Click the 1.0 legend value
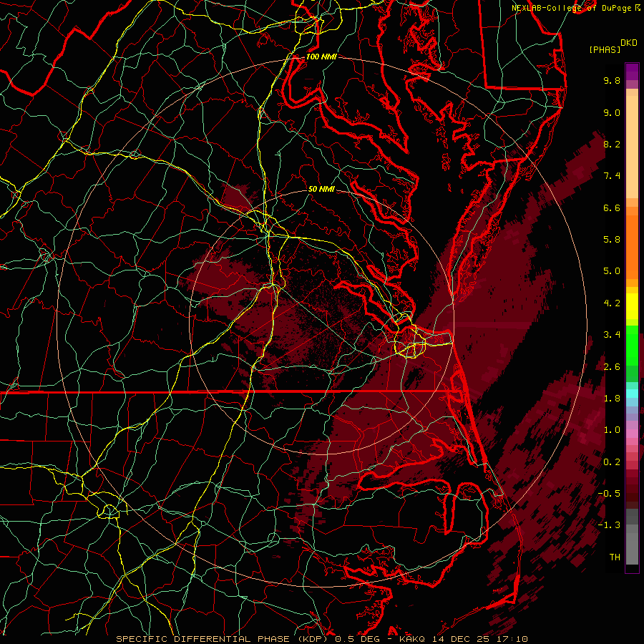Screen dimensions: 644x644 click(612, 430)
